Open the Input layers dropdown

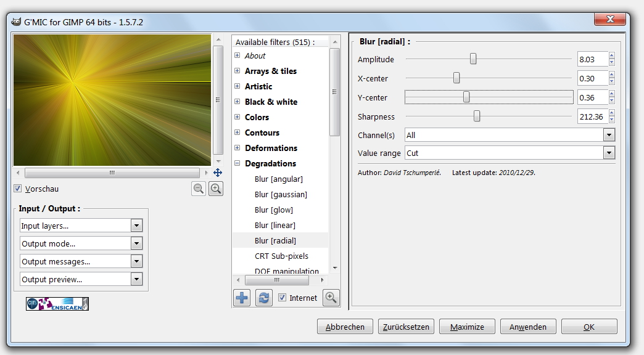click(81, 226)
